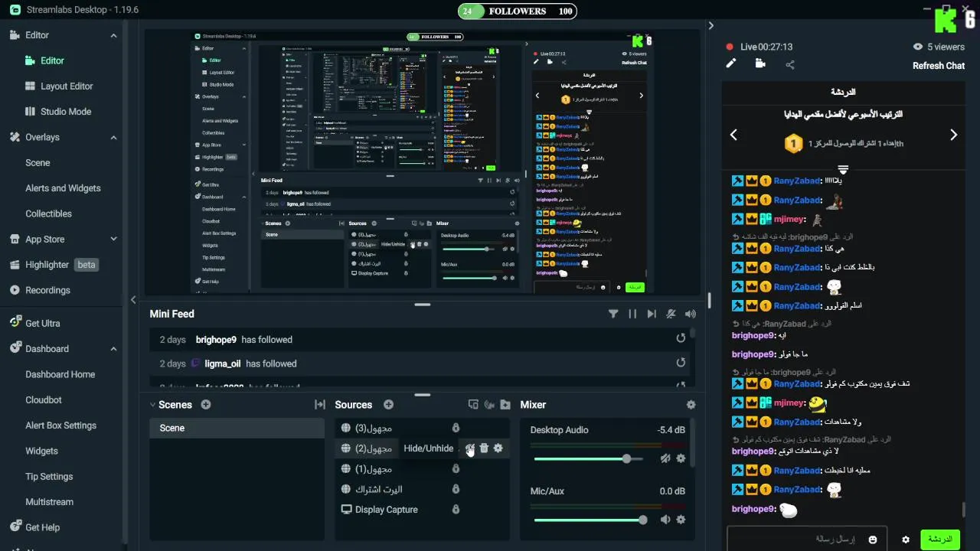Skip the current alert in Mini Feed
The image size is (980, 551).
click(652, 314)
